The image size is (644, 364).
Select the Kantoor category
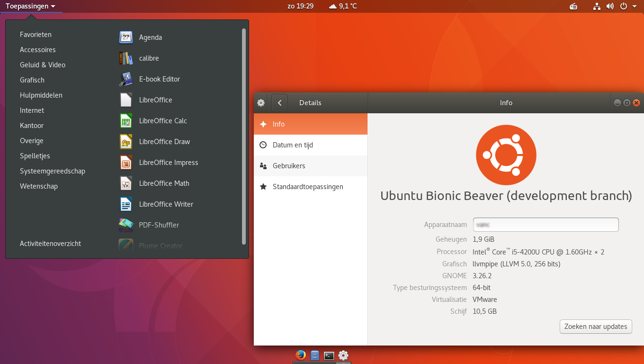[32, 126]
